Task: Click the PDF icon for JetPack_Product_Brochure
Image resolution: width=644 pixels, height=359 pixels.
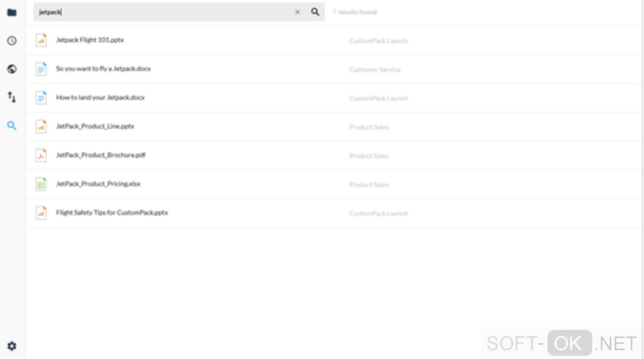Action: click(x=41, y=155)
